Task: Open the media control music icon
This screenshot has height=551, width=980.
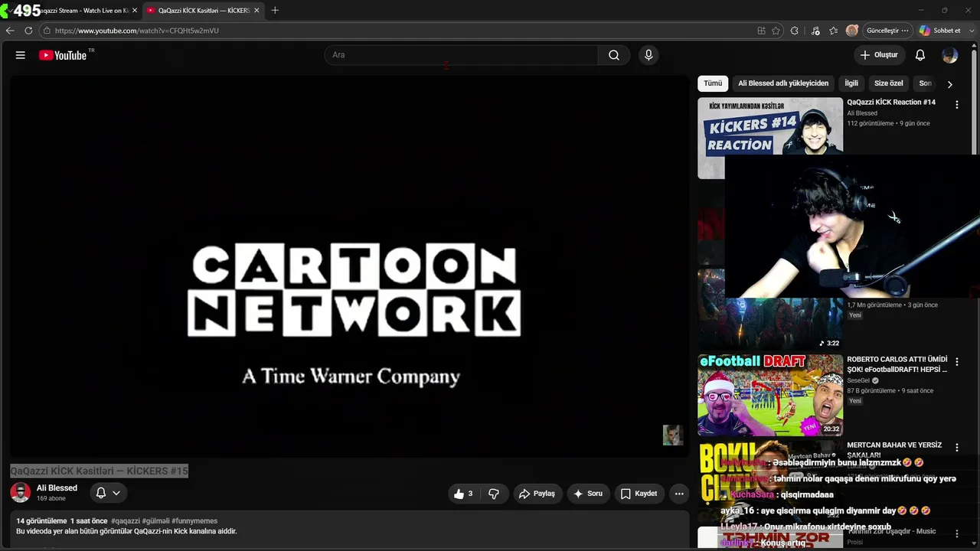Action: (x=815, y=31)
